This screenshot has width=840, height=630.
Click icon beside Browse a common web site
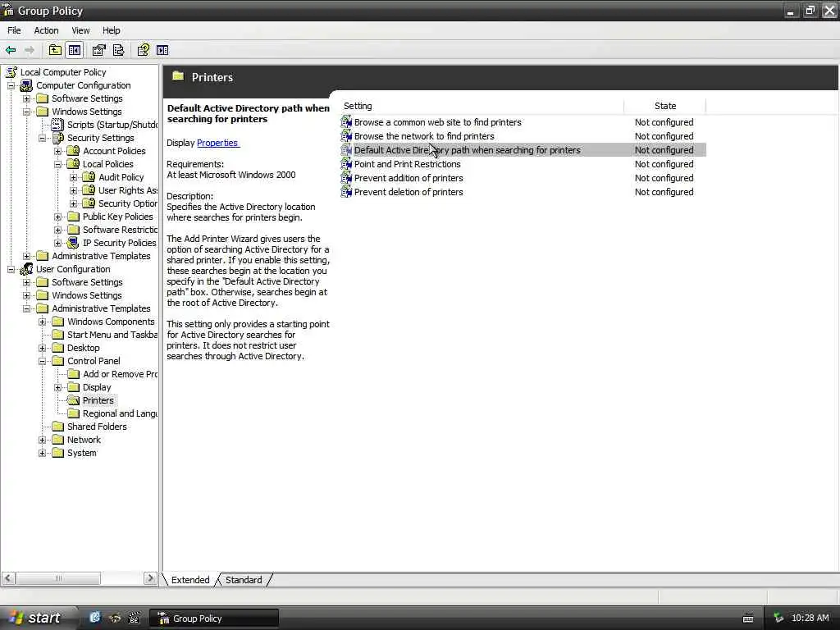(x=347, y=122)
